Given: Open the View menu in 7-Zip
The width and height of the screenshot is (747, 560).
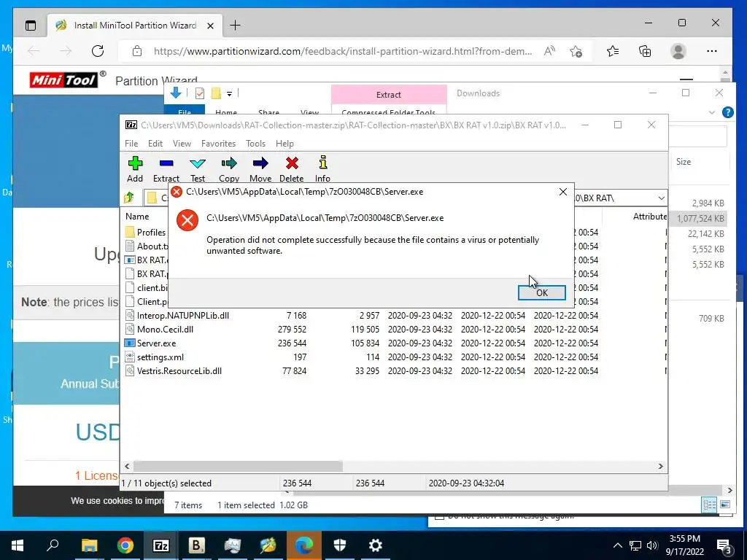Looking at the screenshot, I should pos(182,144).
